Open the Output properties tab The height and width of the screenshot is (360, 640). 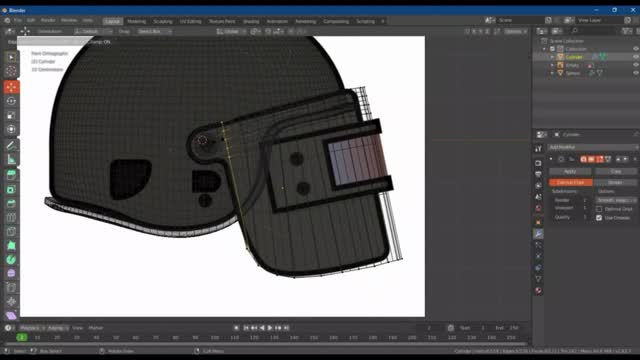point(538,174)
